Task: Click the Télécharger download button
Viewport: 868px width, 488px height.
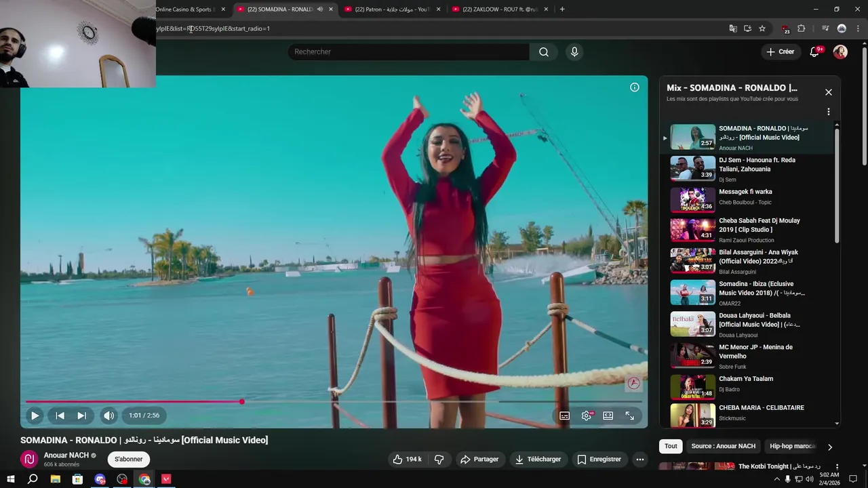Action: pos(538,459)
